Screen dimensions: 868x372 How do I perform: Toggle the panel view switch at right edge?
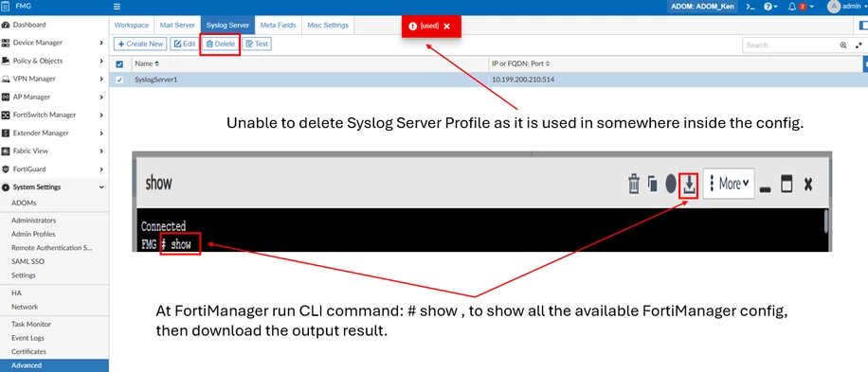coord(863,26)
